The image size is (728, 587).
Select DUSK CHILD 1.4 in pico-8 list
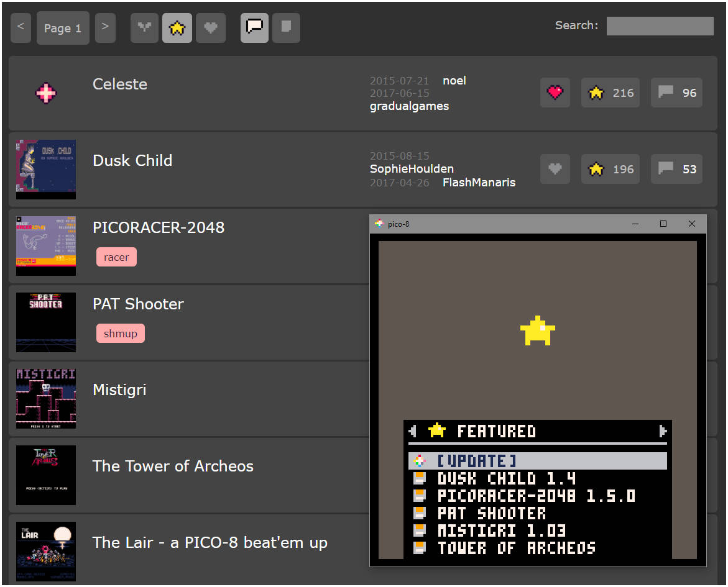click(507, 478)
